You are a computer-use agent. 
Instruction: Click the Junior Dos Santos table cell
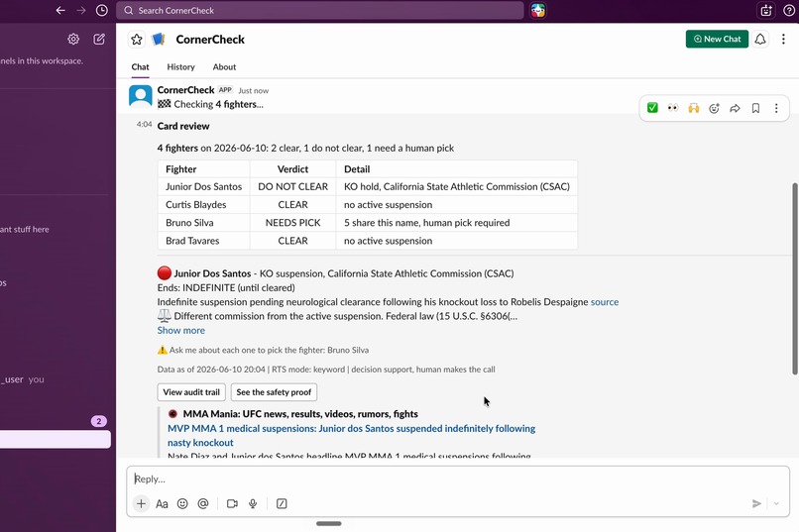pyautogui.click(x=204, y=187)
